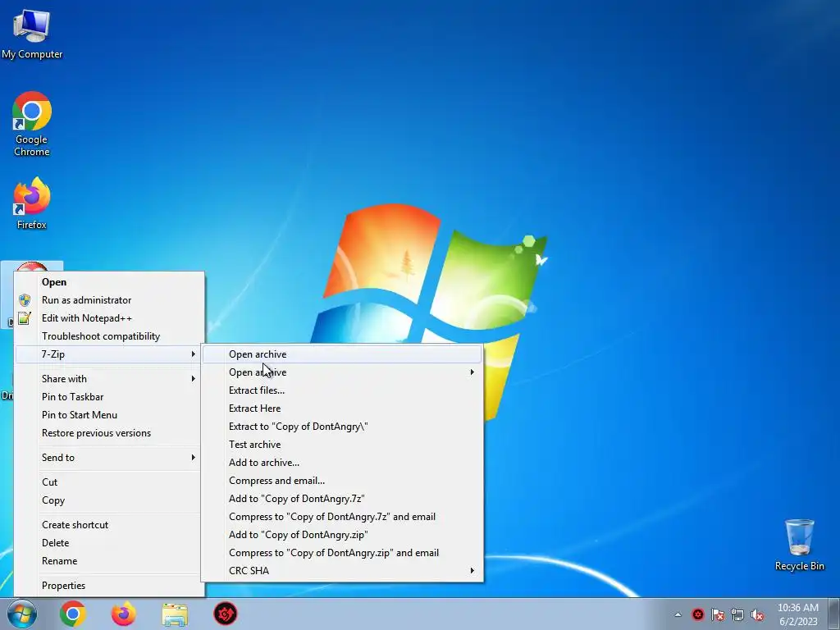Open the network status tray icon
This screenshot has width=840, height=630.
737,614
